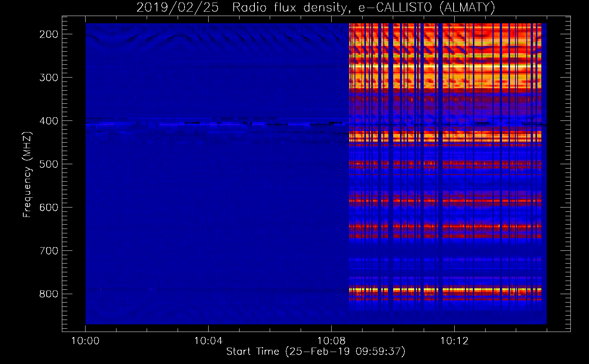Image resolution: width=589 pixels, height=364 pixels.
Task: Click the 700 frequency tick label
Action: 49,251
